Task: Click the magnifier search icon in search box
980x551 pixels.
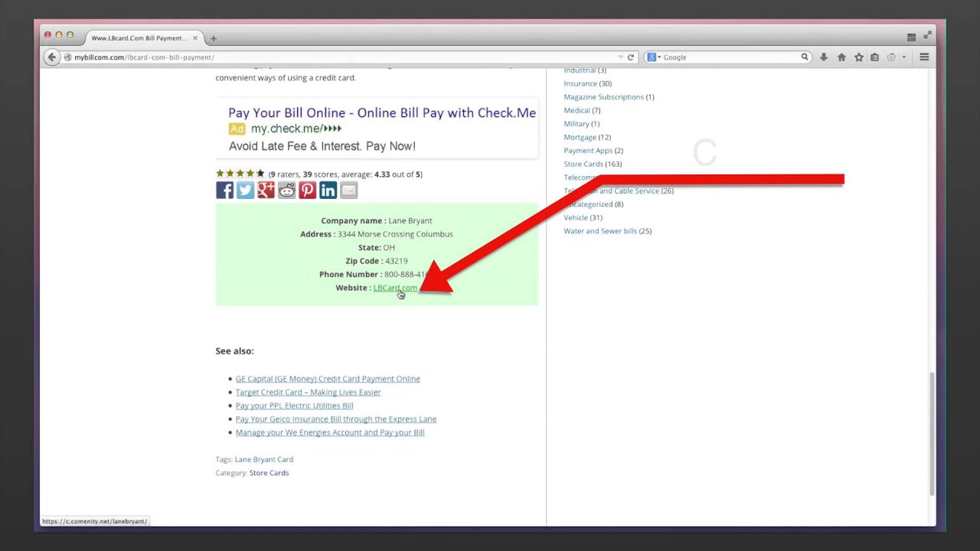Action: click(x=805, y=57)
